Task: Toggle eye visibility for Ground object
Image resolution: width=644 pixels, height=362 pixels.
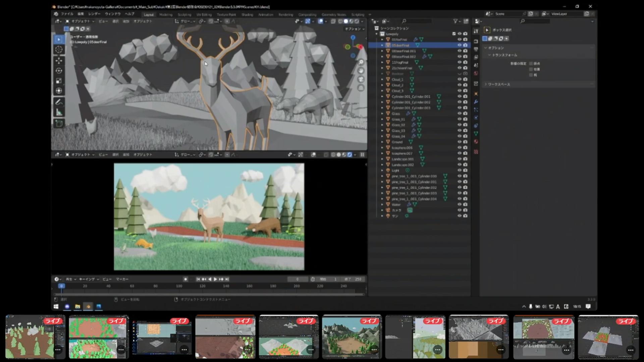Action: pyautogui.click(x=460, y=142)
